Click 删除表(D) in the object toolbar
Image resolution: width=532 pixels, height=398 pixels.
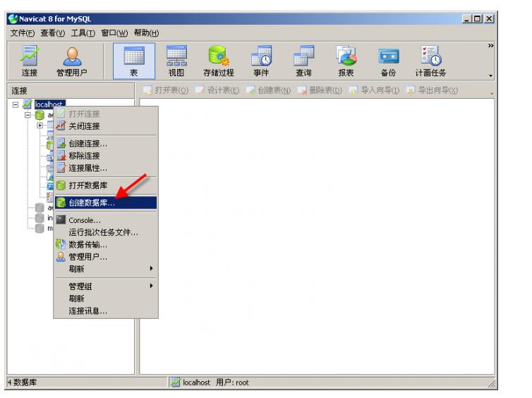click(x=320, y=90)
